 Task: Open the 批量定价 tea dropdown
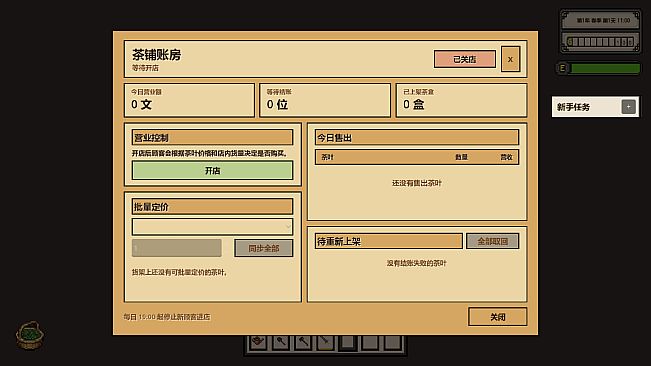click(212, 227)
